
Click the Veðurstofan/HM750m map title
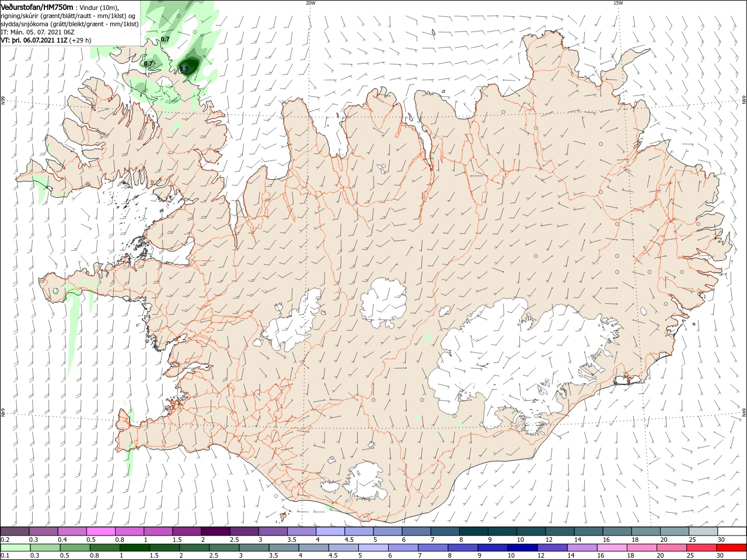point(37,6)
